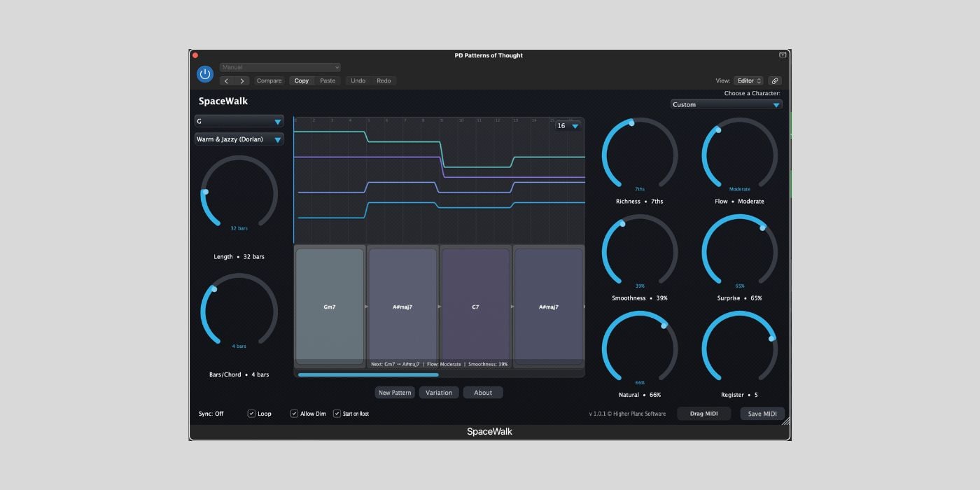Click the Surprise knob
The height and width of the screenshot is (490, 980).
pyautogui.click(x=739, y=251)
